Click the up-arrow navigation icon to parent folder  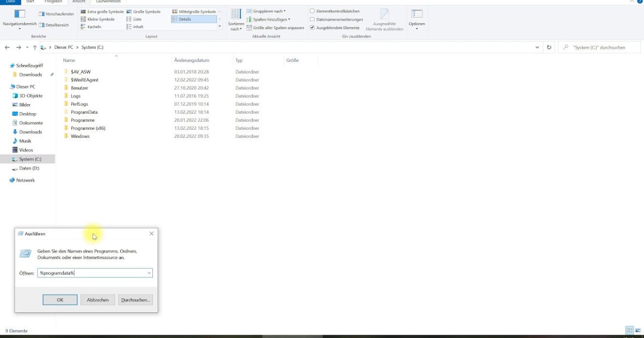click(x=34, y=47)
